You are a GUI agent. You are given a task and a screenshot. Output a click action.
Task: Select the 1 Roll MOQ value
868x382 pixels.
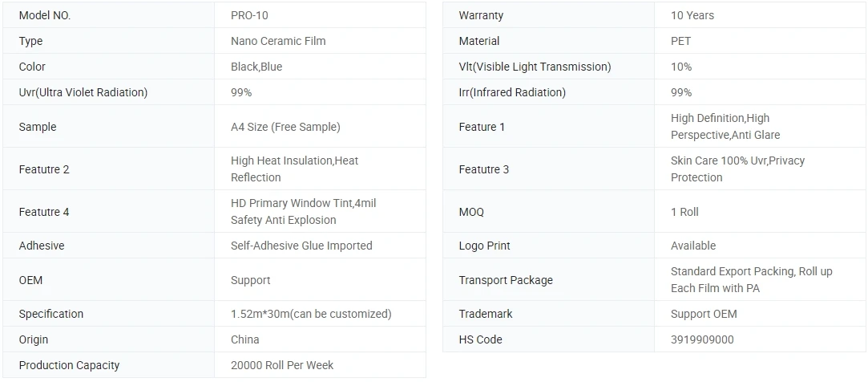[684, 212]
